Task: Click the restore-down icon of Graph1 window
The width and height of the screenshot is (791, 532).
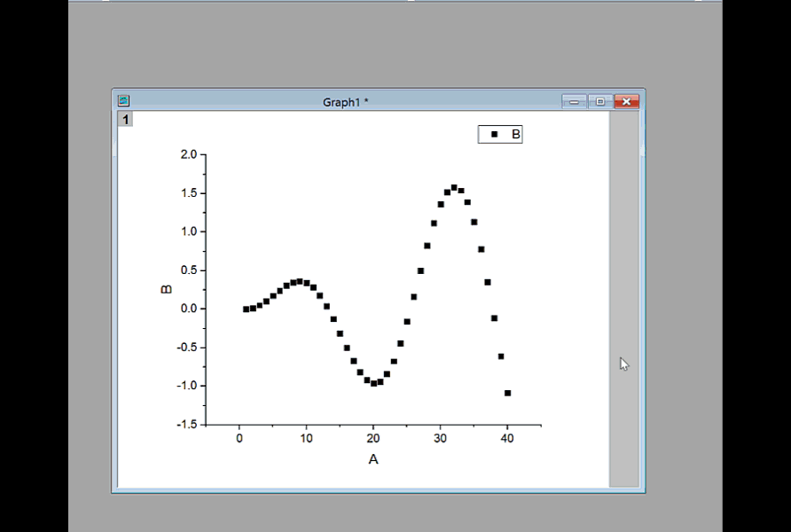Action: (599, 101)
